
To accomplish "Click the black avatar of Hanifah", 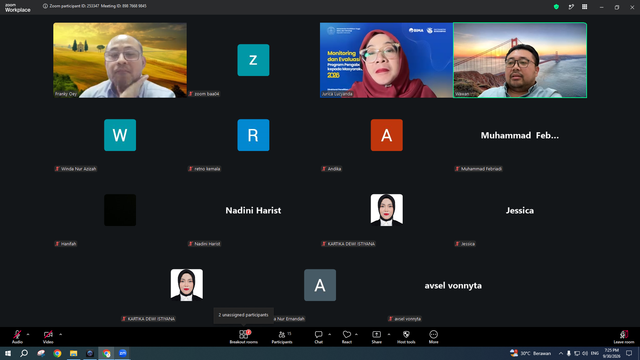I will pos(120,210).
